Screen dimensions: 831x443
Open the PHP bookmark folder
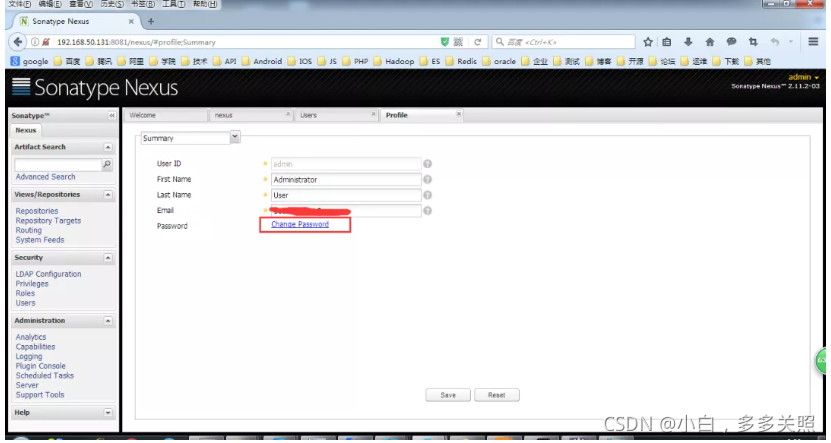(x=355, y=61)
